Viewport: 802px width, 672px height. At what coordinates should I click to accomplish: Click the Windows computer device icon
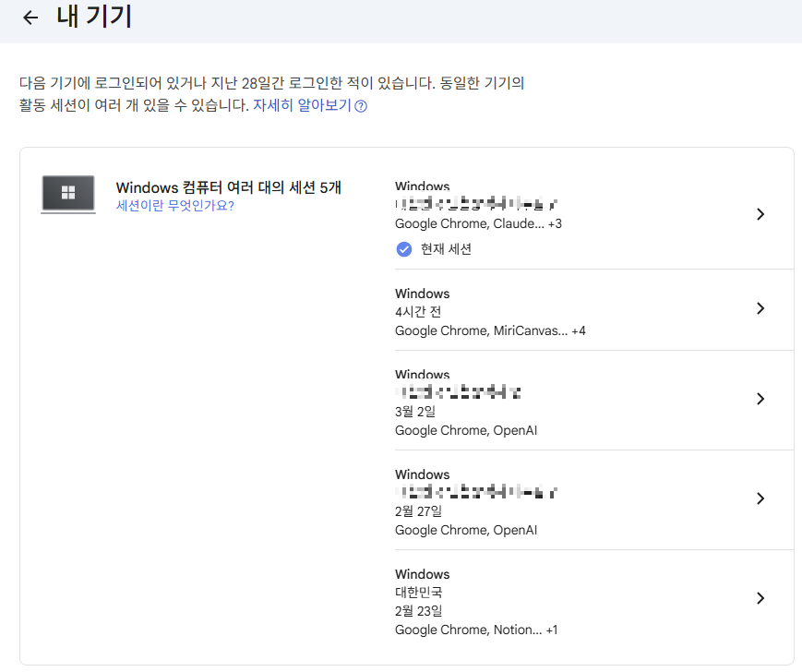pos(68,194)
